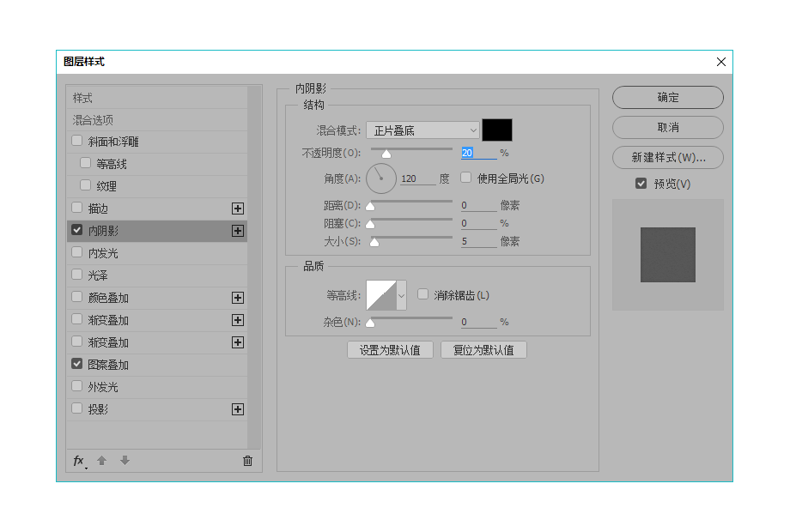790x532 pixels.
Task: Select the 混合选项 entry in the left list
Action: [156, 120]
